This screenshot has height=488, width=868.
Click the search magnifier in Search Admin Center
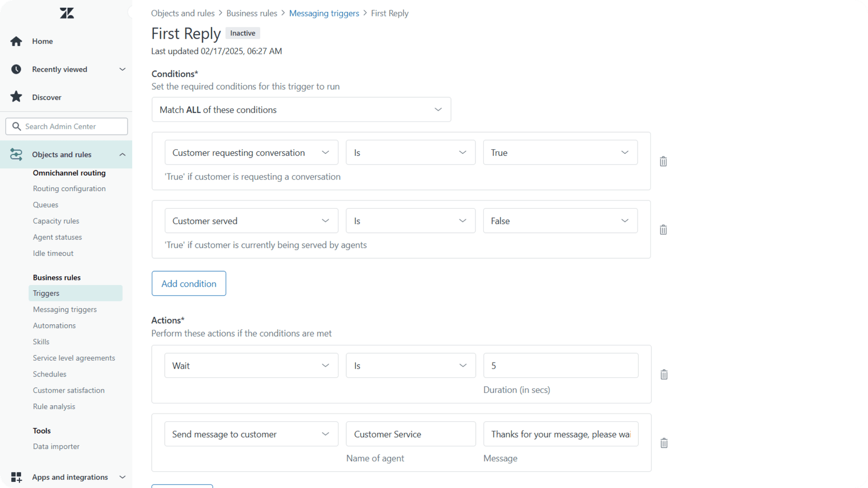coord(17,126)
